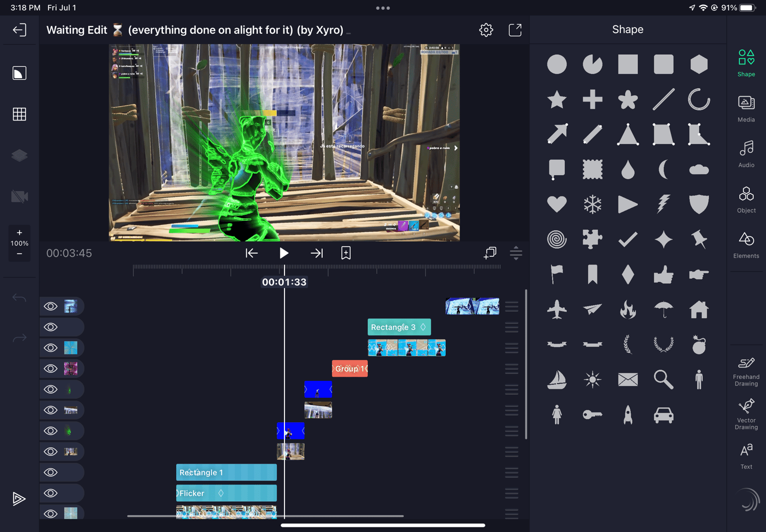This screenshot has height=532, width=766.
Task: Hide the Flicker layer
Action: click(x=51, y=493)
